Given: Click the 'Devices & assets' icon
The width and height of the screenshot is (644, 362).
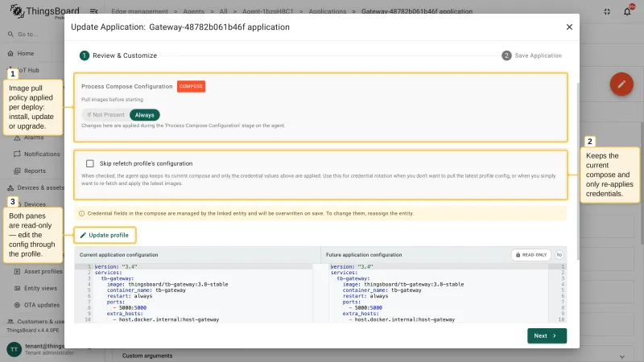Looking at the screenshot, I should (x=10, y=187).
